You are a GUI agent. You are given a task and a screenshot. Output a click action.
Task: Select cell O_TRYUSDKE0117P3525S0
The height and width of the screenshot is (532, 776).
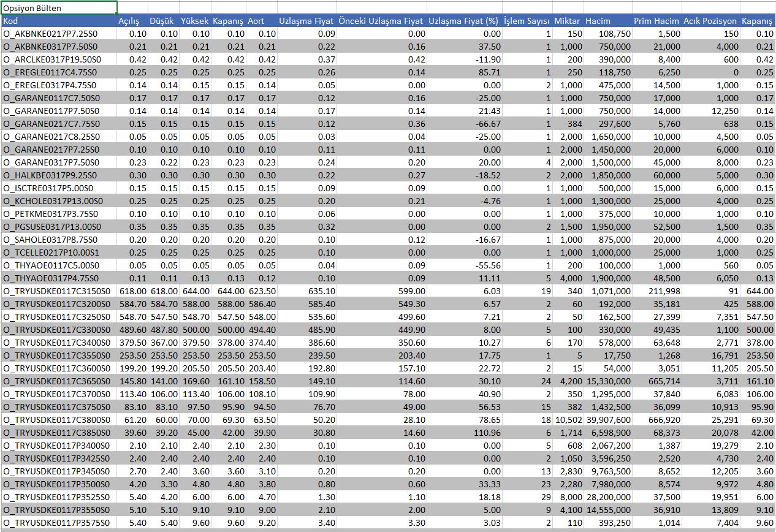[x=59, y=497]
